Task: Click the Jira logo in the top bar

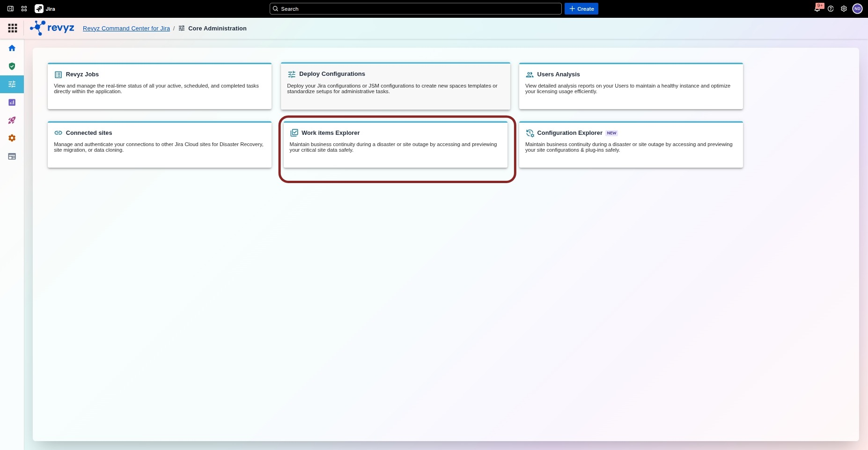Action: point(45,9)
